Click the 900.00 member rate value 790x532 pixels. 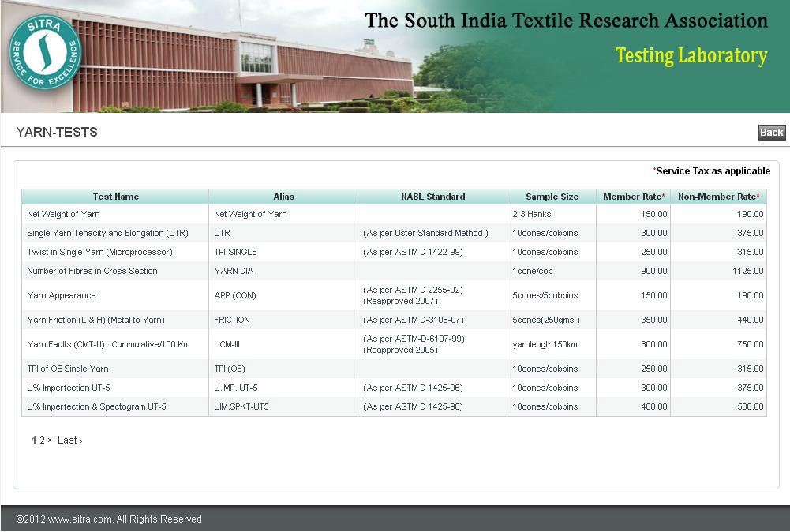point(654,271)
